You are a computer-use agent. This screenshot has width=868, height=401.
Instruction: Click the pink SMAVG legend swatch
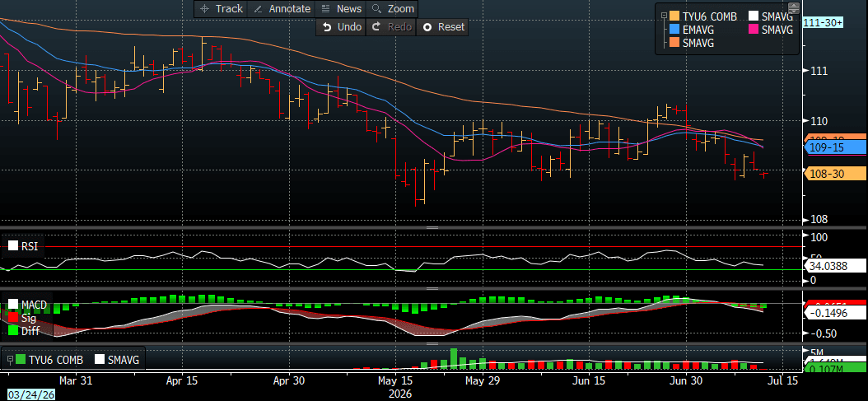pos(754,30)
